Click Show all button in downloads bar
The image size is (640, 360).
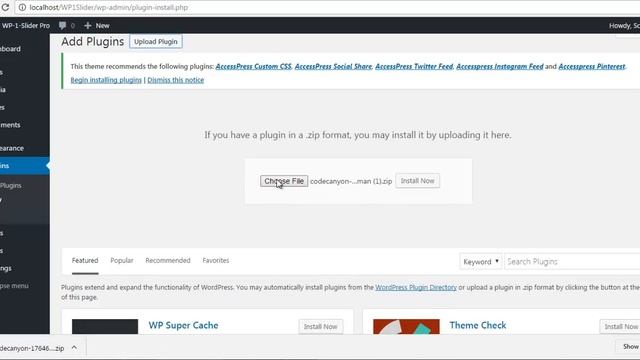point(628,347)
